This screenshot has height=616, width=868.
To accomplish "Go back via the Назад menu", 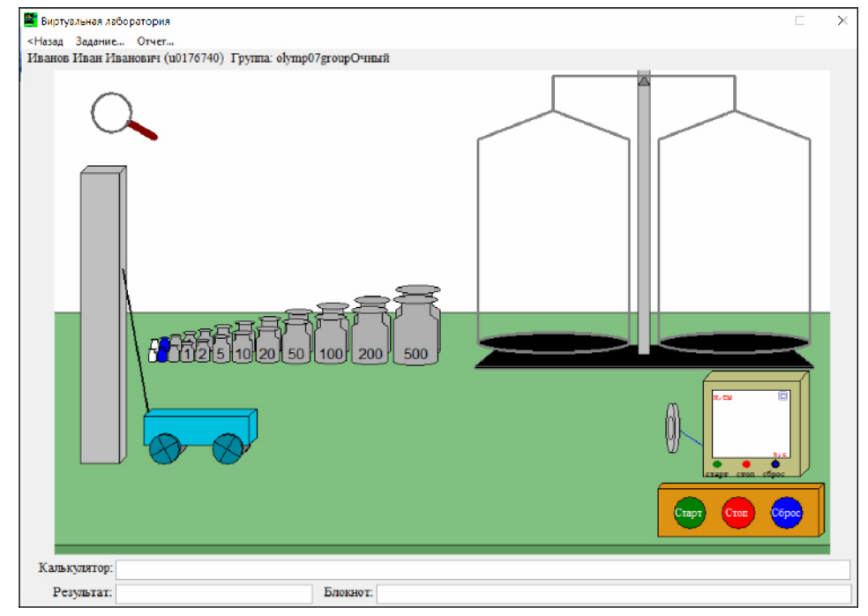I will click(45, 41).
